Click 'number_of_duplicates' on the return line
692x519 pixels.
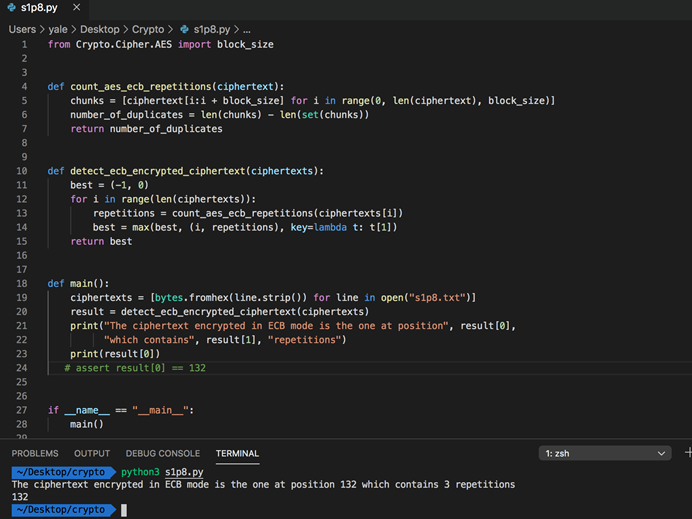point(166,129)
